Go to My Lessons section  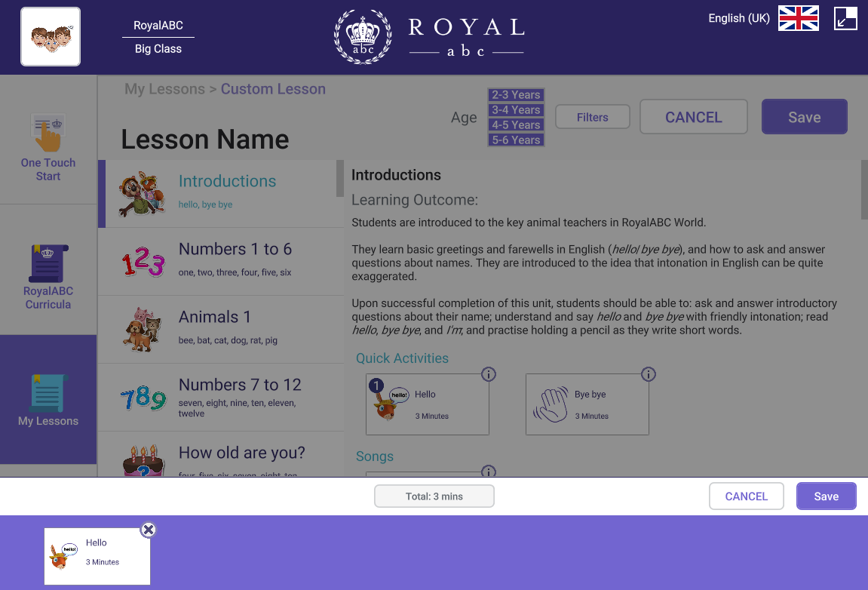[48, 399]
